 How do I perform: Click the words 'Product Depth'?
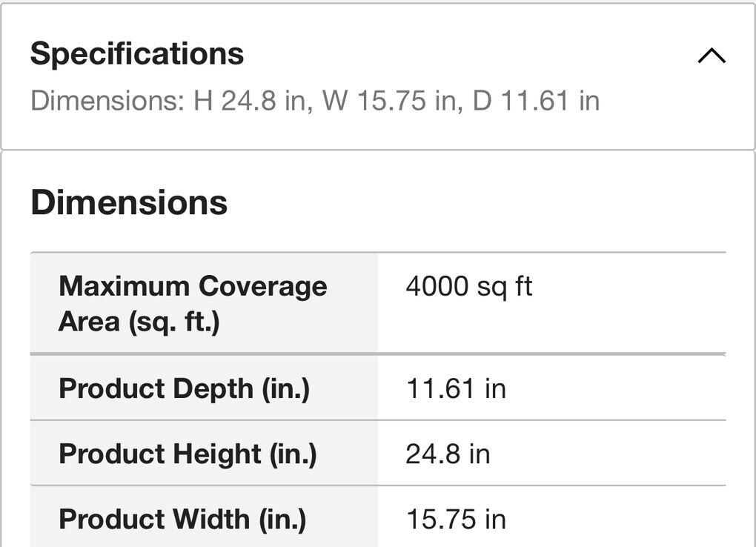[x=156, y=388]
